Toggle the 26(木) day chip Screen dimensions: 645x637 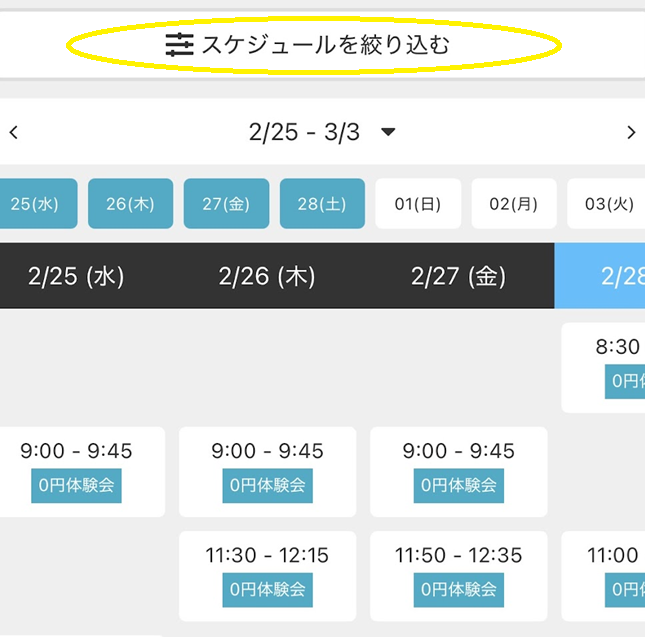(x=130, y=204)
